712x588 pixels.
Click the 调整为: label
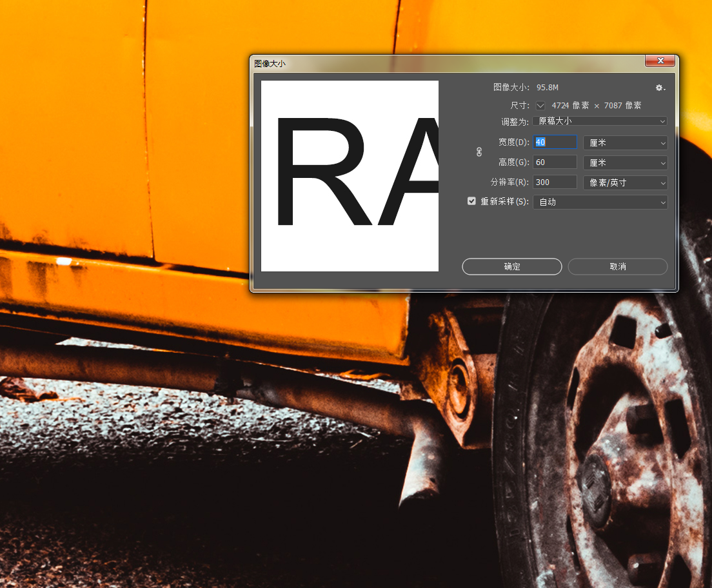tap(515, 122)
